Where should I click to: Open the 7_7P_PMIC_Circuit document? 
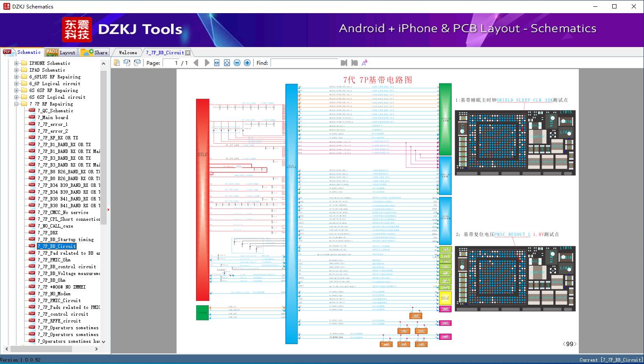click(59, 300)
